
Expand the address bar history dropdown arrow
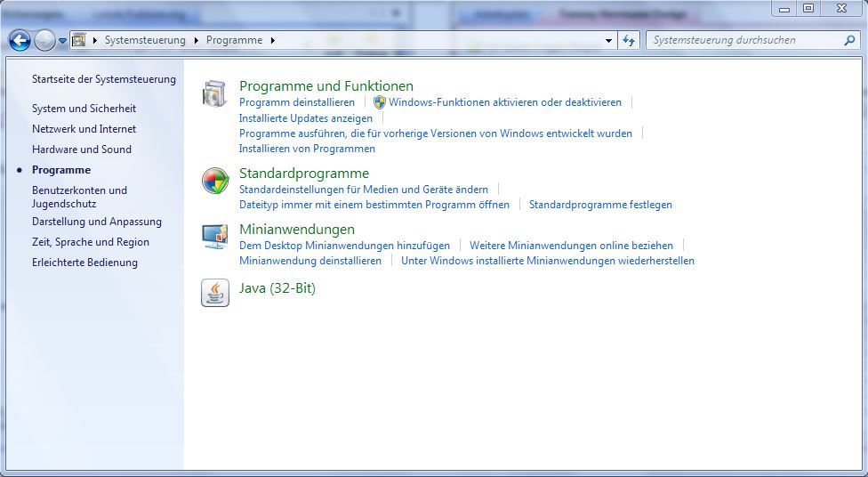point(608,40)
